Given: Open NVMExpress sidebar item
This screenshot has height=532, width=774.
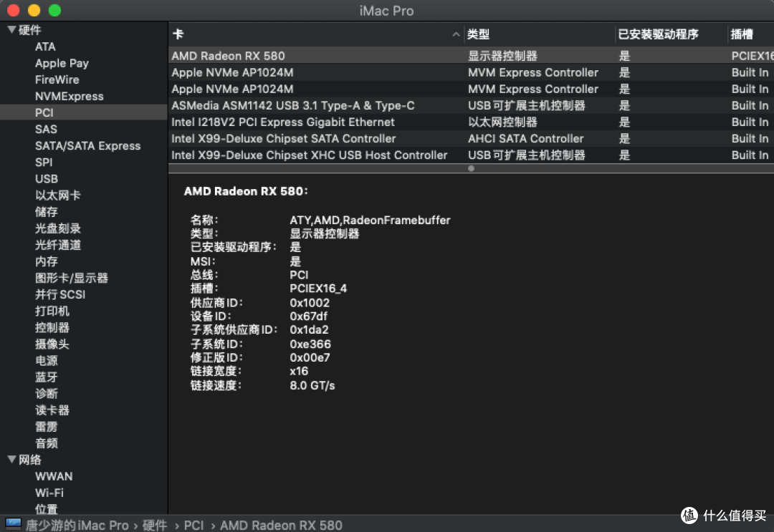Looking at the screenshot, I should tap(69, 96).
